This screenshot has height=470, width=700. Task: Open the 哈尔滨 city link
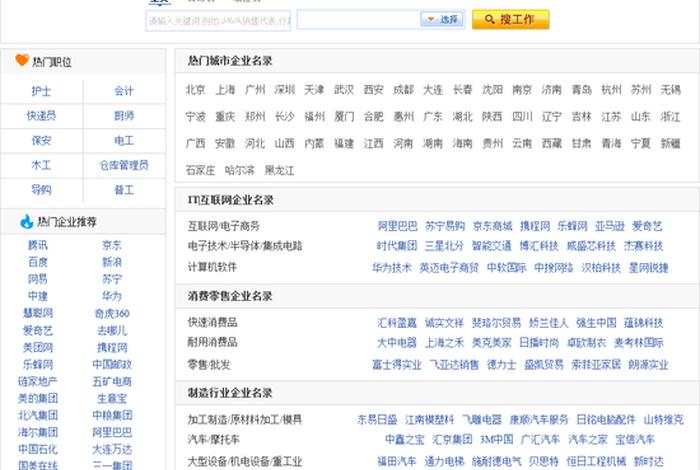coord(240,170)
